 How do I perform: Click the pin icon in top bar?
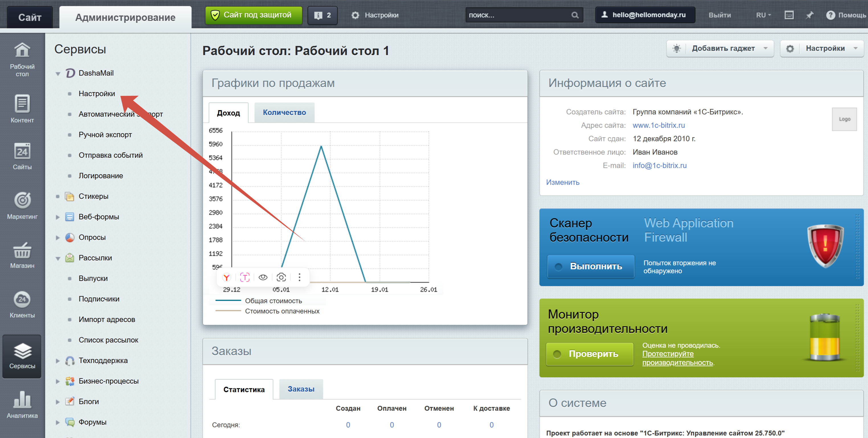pyautogui.click(x=809, y=15)
